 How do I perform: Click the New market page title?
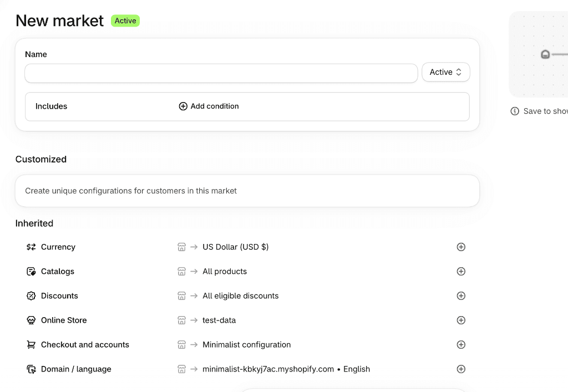tap(60, 21)
